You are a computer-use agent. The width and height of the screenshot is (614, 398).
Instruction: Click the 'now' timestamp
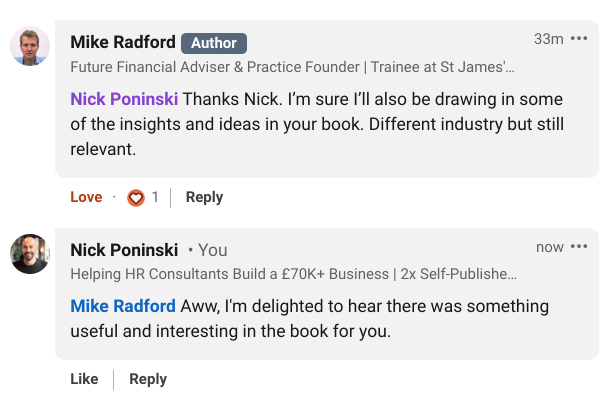(550, 247)
